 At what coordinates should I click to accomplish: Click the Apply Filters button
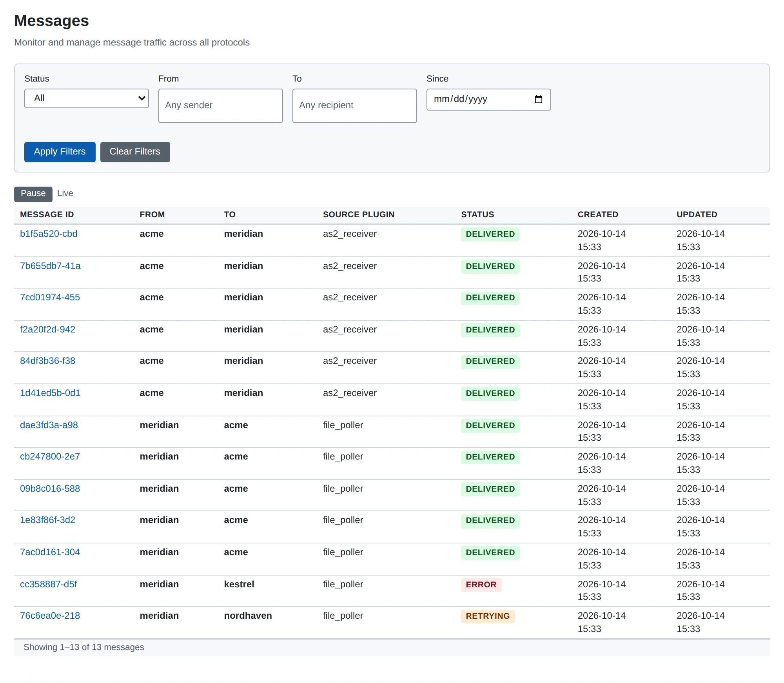pos(60,152)
